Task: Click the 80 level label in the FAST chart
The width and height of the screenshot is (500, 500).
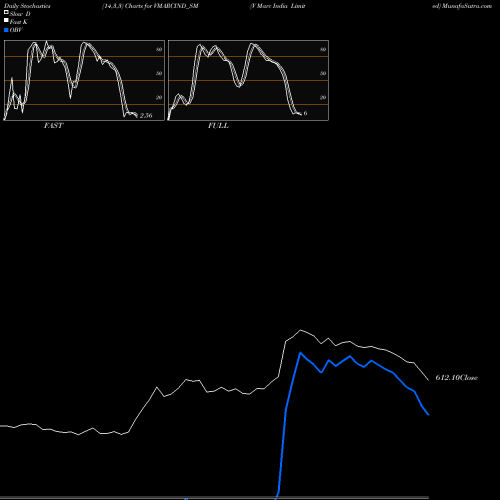Action: [x=159, y=49]
